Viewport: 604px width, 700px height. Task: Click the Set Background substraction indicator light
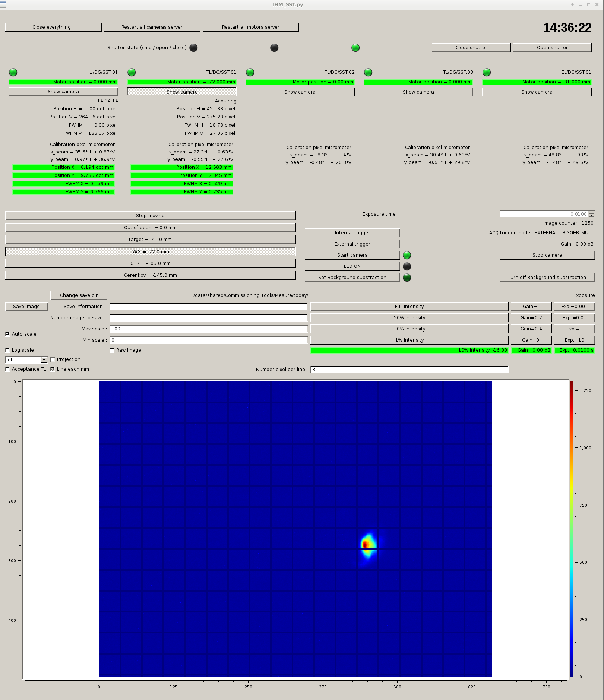click(x=407, y=278)
